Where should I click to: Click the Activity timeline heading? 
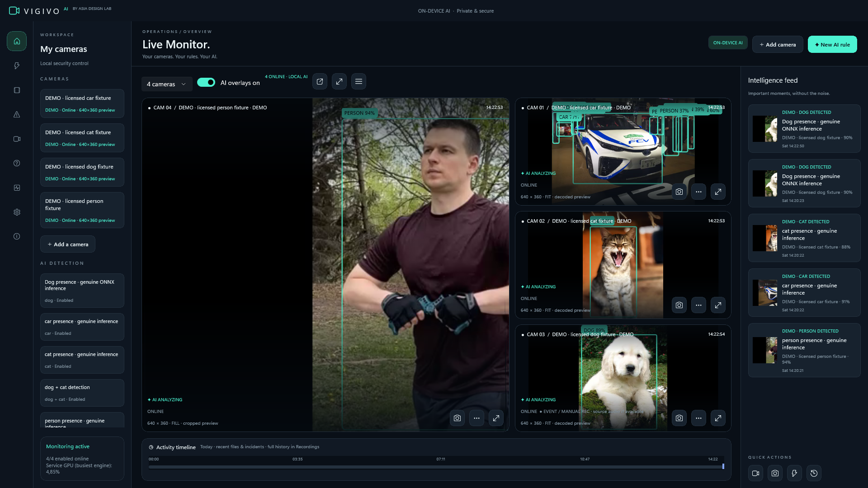coord(176,447)
